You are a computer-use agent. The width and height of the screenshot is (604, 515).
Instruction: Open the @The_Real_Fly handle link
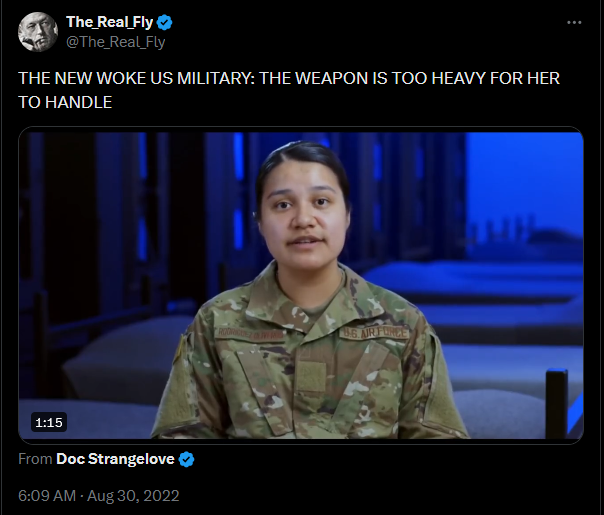click(x=116, y=42)
